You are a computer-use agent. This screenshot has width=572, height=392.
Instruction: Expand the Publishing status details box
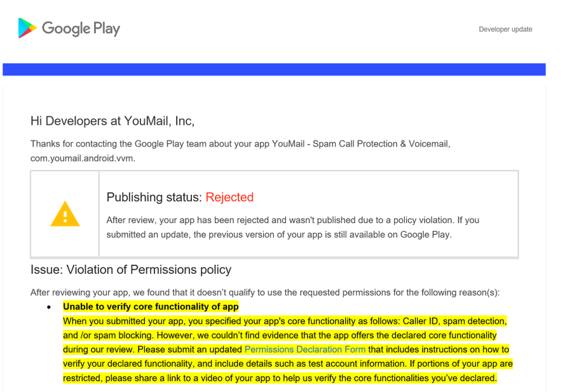pyautogui.click(x=275, y=213)
